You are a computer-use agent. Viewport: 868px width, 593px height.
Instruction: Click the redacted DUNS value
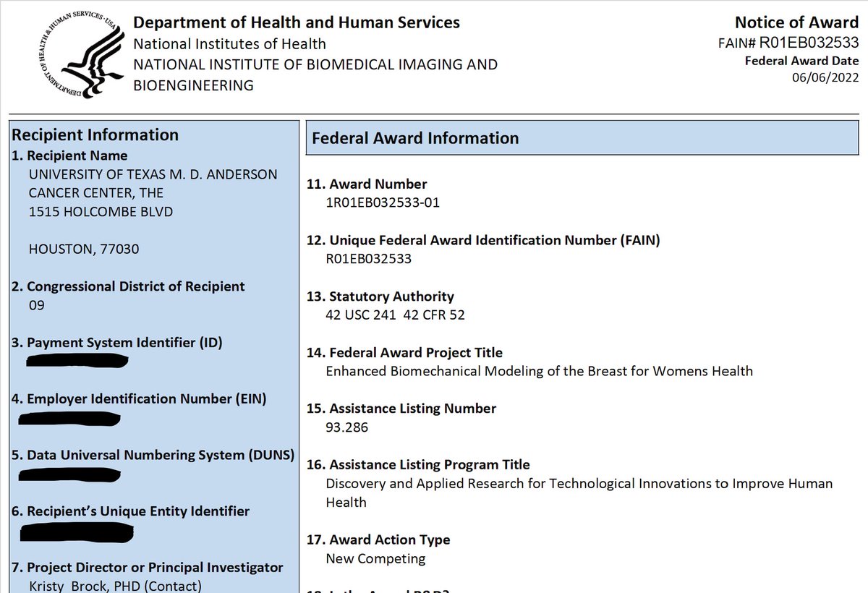[x=69, y=474]
